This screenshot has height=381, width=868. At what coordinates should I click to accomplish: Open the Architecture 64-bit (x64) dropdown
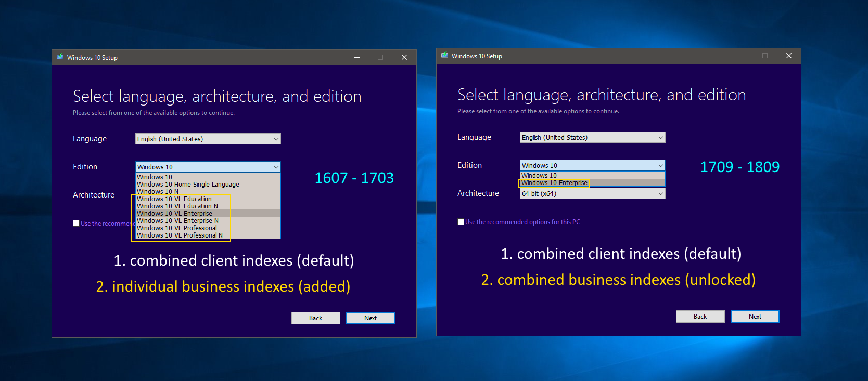(x=592, y=194)
